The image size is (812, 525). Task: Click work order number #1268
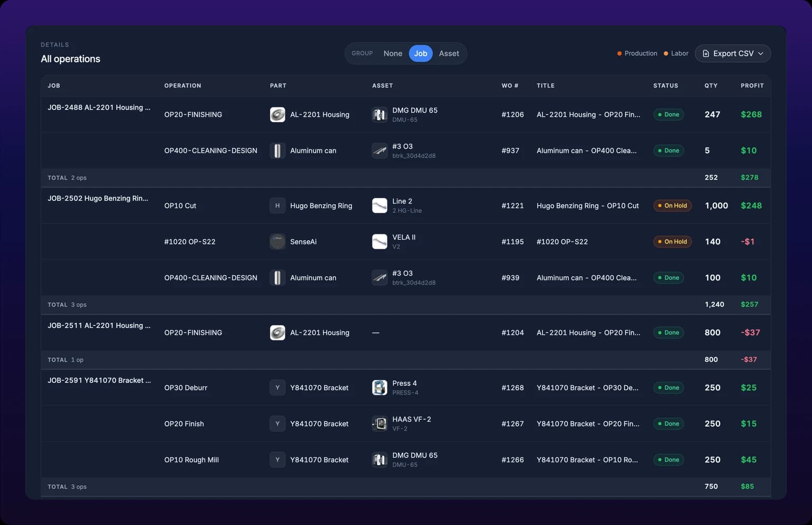click(513, 388)
